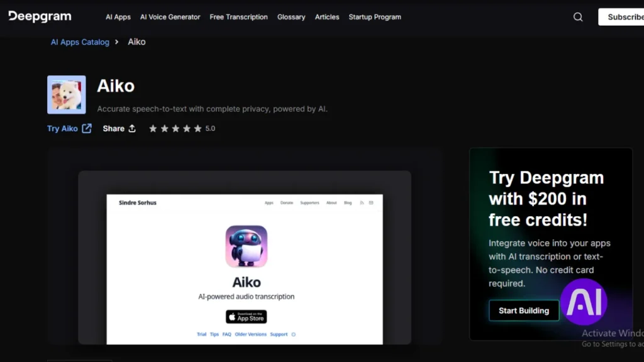The height and width of the screenshot is (362, 644).
Task: Open the Share options via the share icon
Action: [x=132, y=128]
